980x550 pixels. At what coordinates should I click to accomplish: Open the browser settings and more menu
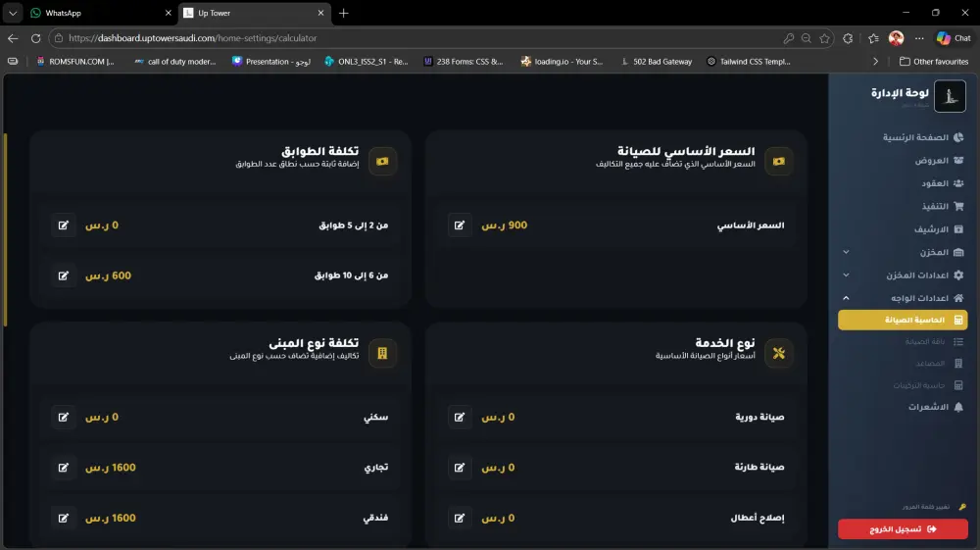919,38
